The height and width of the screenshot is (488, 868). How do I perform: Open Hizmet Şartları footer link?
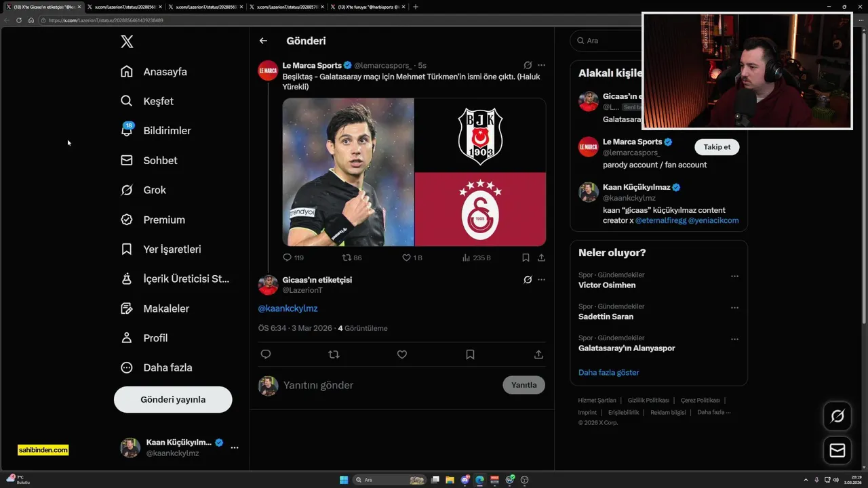(x=597, y=401)
